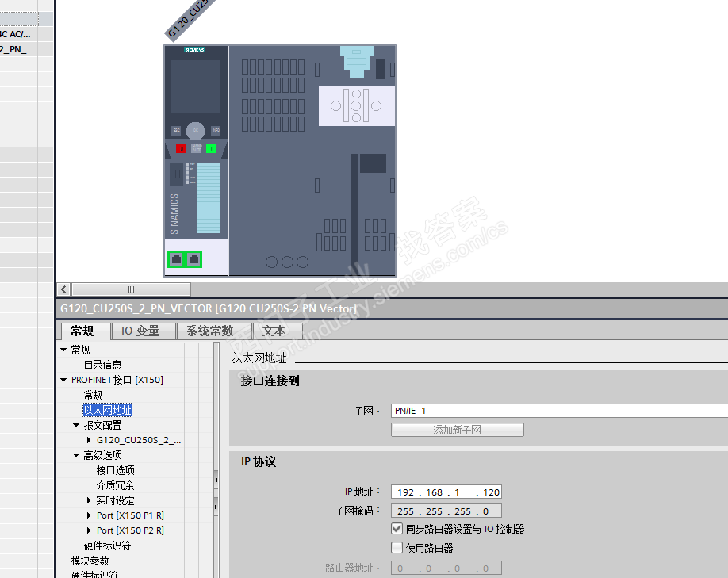This screenshot has height=578, width=728.
Task: Expand Port [X150 P1 R] node
Action: pos(89,515)
